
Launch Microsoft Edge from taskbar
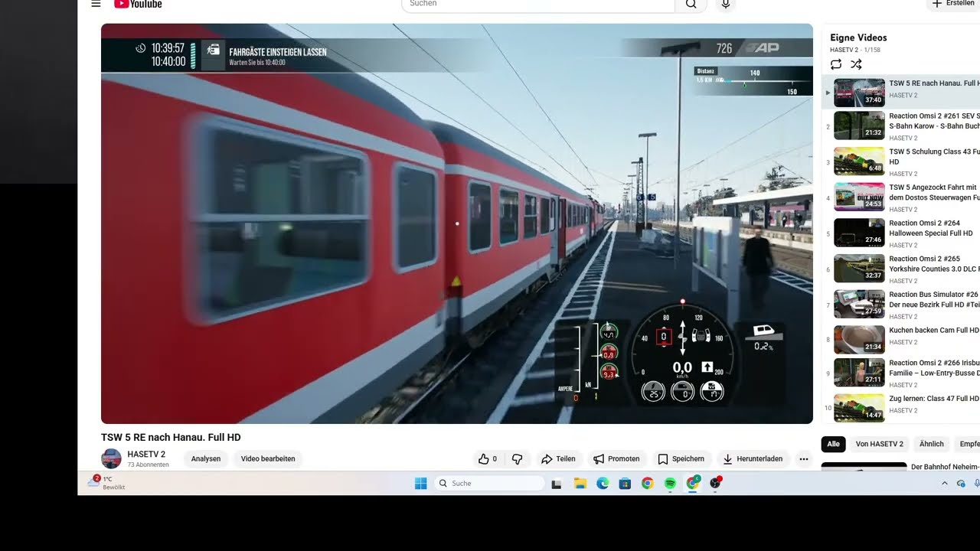[603, 483]
